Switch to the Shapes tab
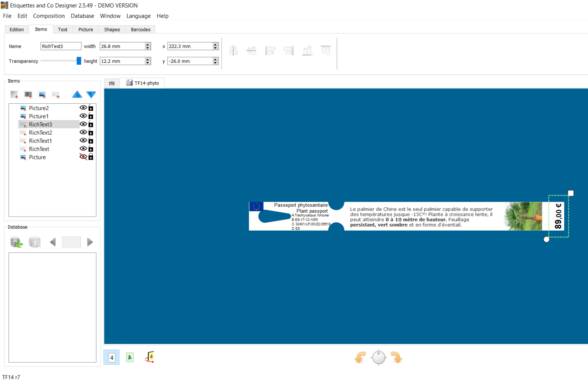The height and width of the screenshot is (383, 588). tap(112, 29)
